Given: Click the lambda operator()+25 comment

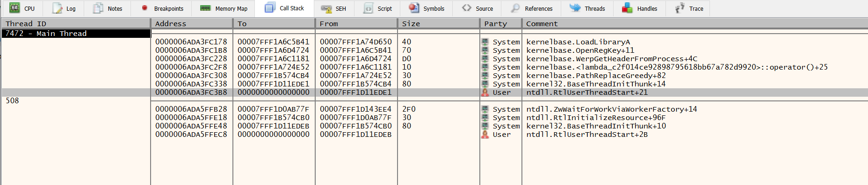Looking at the screenshot, I should pos(677,67).
